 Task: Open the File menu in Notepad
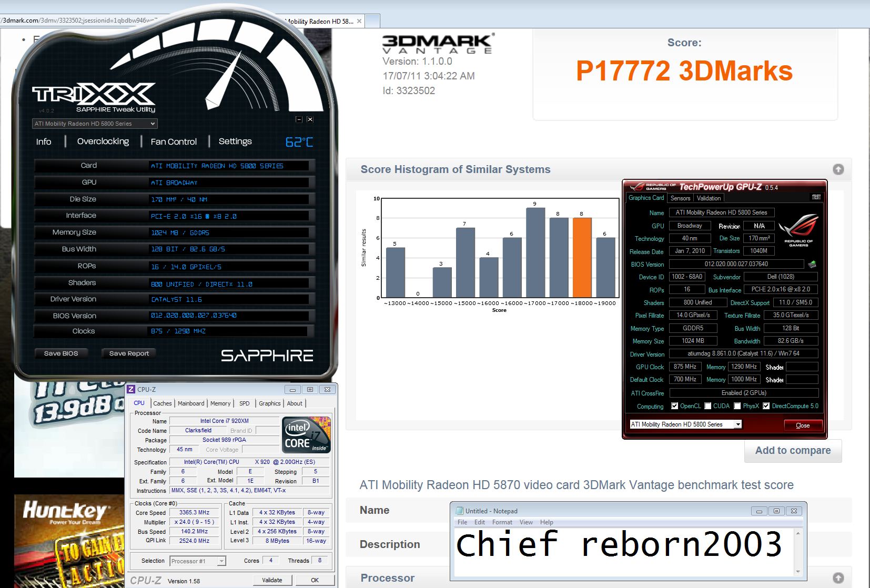coord(462,522)
